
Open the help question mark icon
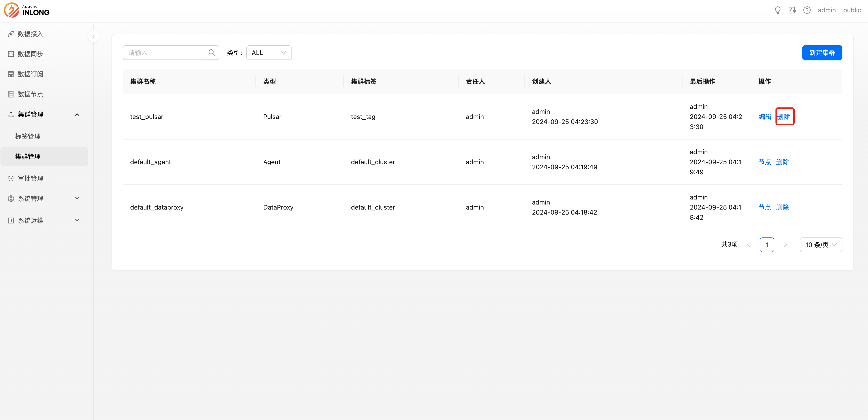click(807, 10)
